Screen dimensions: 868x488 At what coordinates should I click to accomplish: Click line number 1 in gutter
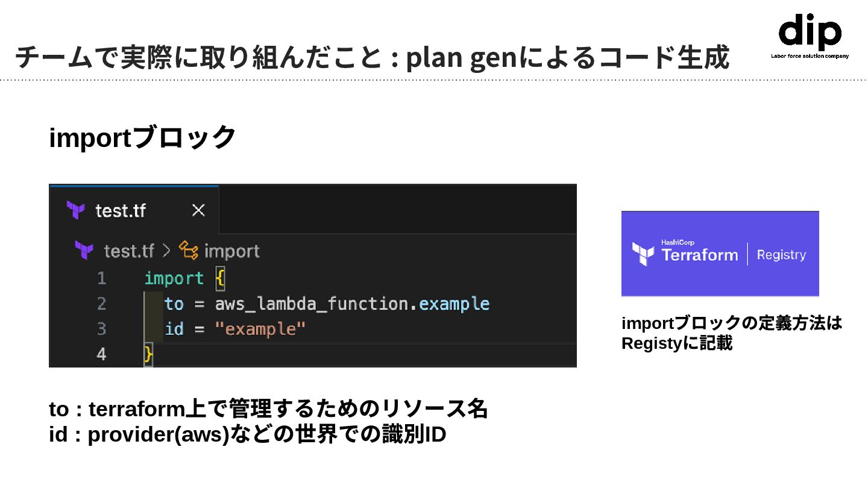click(x=101, y=278)
